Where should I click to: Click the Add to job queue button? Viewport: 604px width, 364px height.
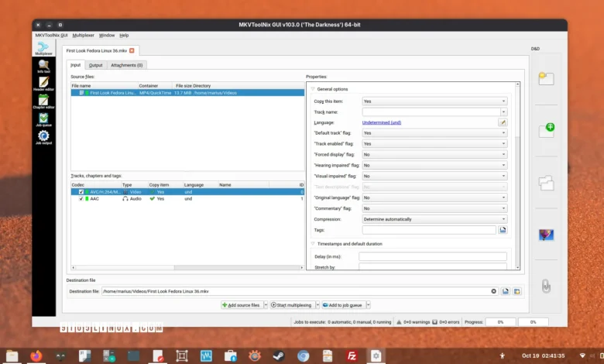[343, 305]
